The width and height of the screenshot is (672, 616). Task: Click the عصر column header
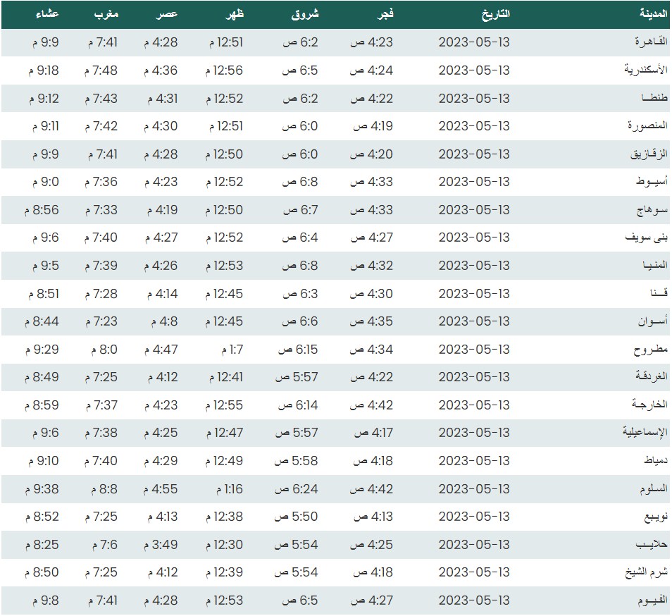[166, 14]
